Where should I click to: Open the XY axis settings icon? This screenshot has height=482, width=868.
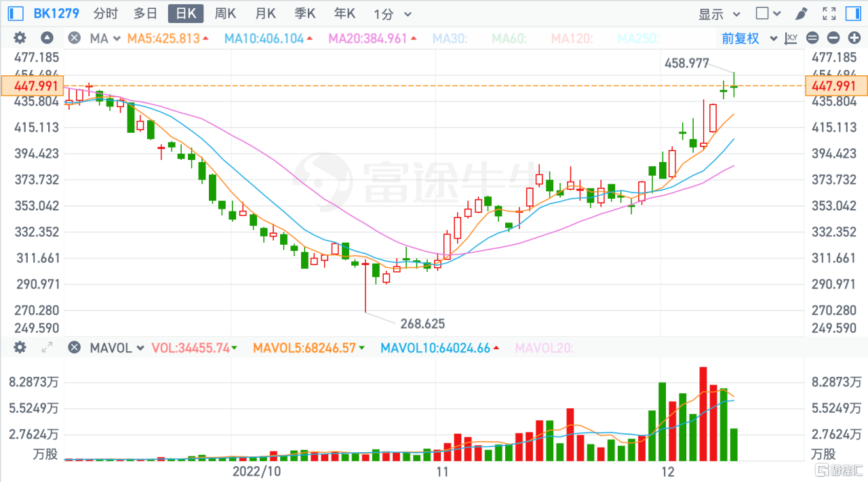791,38
